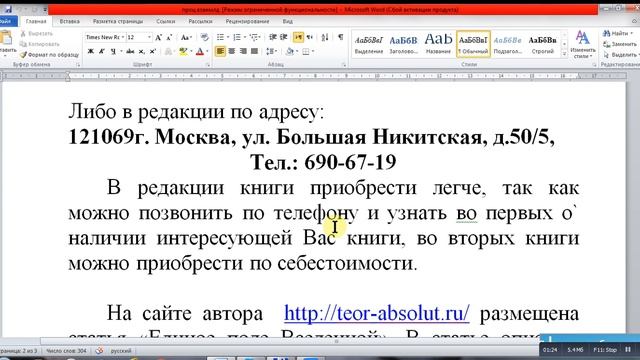This screenshot has width=640, height=360.
Task: Align text right icon
Action: pyautogui.click(x=243, y=51)
